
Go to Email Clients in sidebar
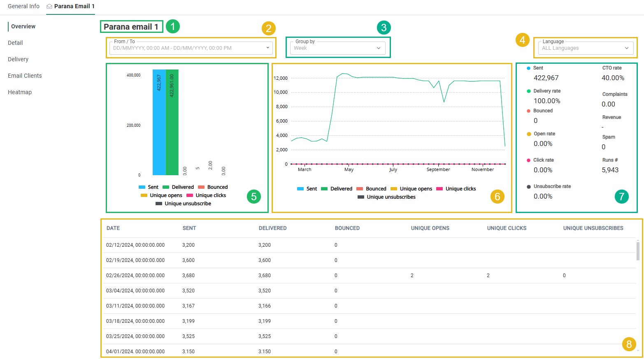(25, 76)
